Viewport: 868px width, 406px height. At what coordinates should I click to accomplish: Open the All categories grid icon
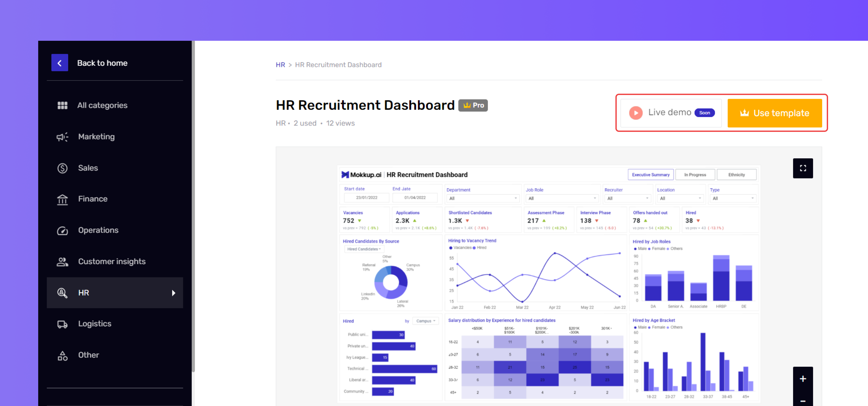click(62, 105)
